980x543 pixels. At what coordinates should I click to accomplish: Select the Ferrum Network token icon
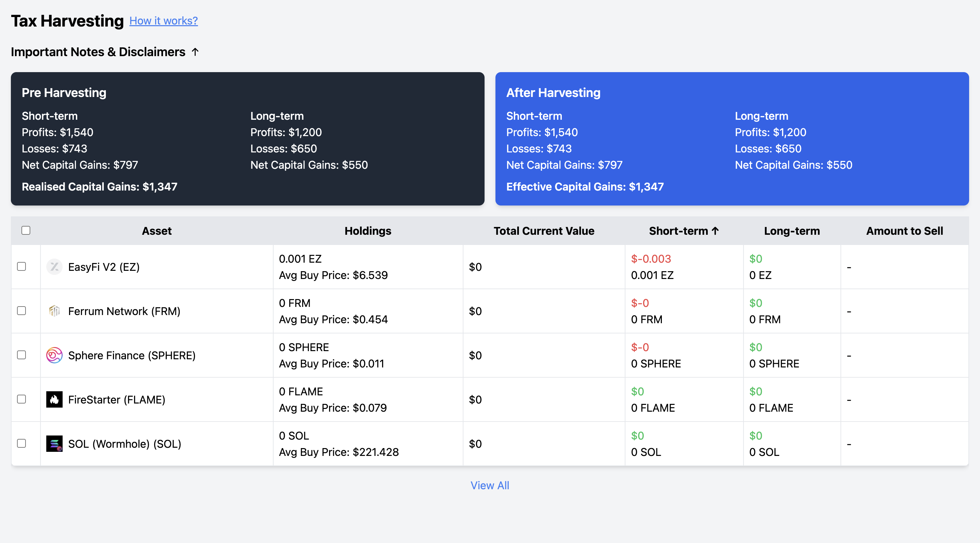(54, 311)
